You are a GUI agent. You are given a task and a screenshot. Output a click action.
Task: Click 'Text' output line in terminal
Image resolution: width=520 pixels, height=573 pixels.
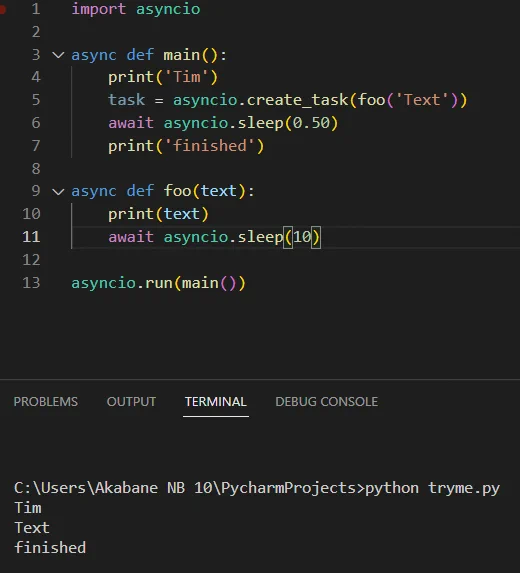point(32,528)
